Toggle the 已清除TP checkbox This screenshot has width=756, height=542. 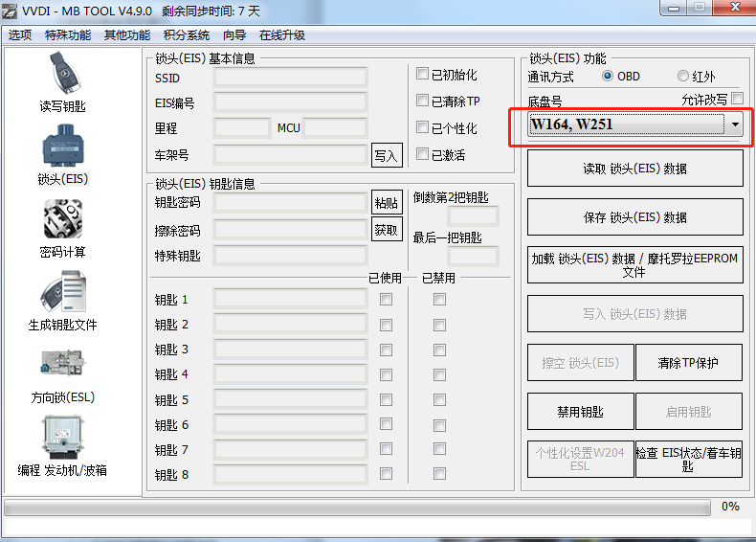[x=422, y=101]
